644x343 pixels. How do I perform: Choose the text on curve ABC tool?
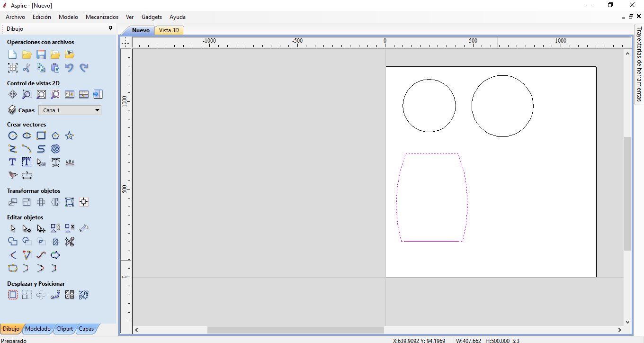[x=70, y=162]
